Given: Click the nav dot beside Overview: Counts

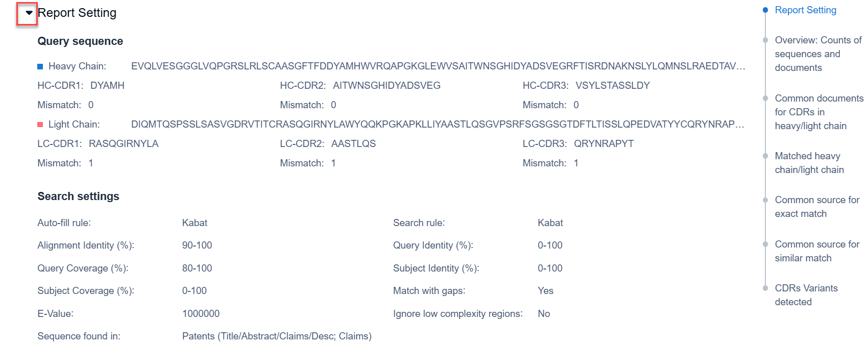Looking at the screenshot, I should [x=765, y=40].
